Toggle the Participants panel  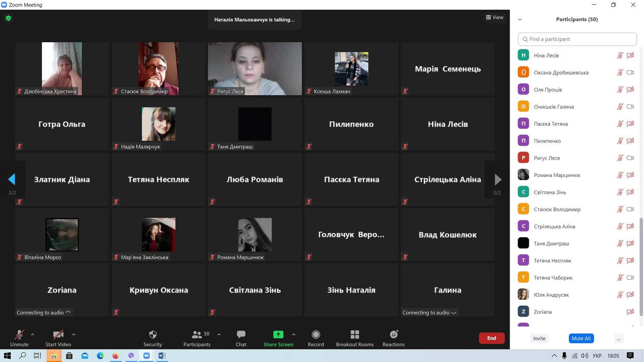[197, 335]
